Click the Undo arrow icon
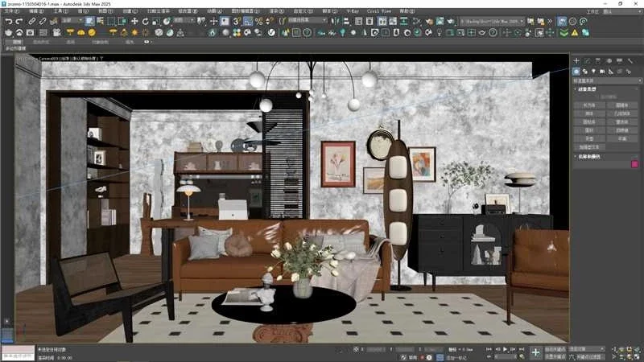The height and width of the screenshot is (362, 644). tap(8, 21)
